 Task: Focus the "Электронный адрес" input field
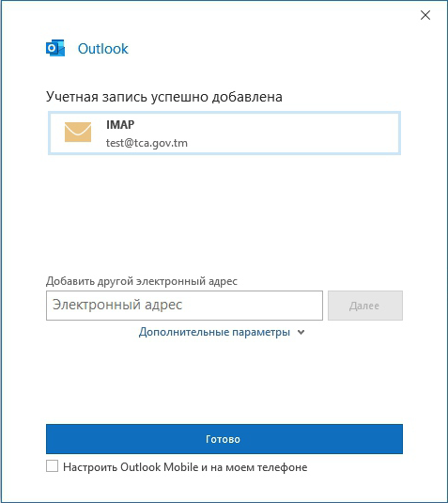click(184, 306)
